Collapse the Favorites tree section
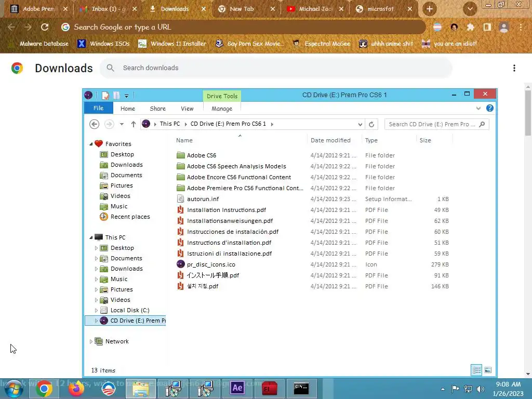 click(91, 144)
